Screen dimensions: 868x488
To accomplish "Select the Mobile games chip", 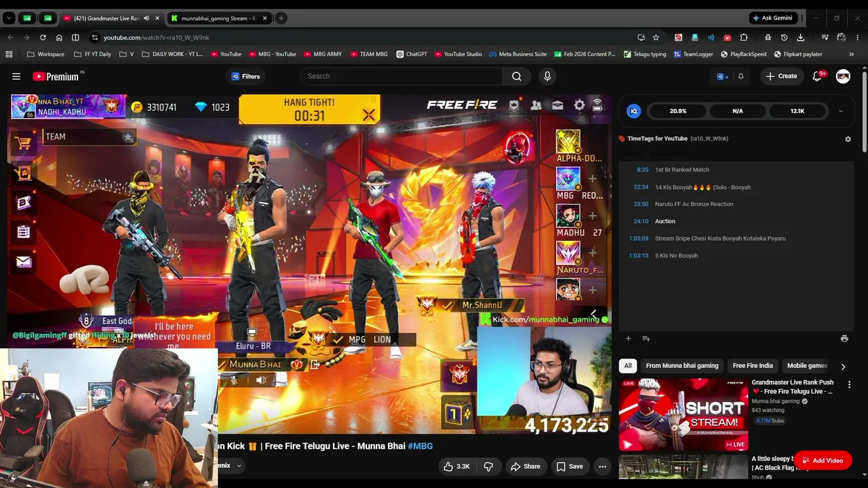I will tap(807, 366).
